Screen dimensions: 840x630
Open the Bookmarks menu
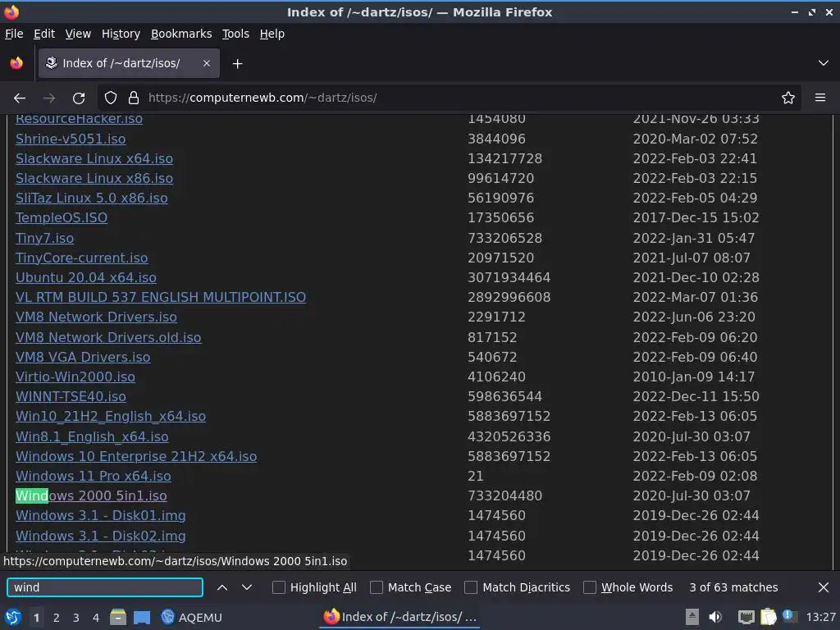coord(181,34)
